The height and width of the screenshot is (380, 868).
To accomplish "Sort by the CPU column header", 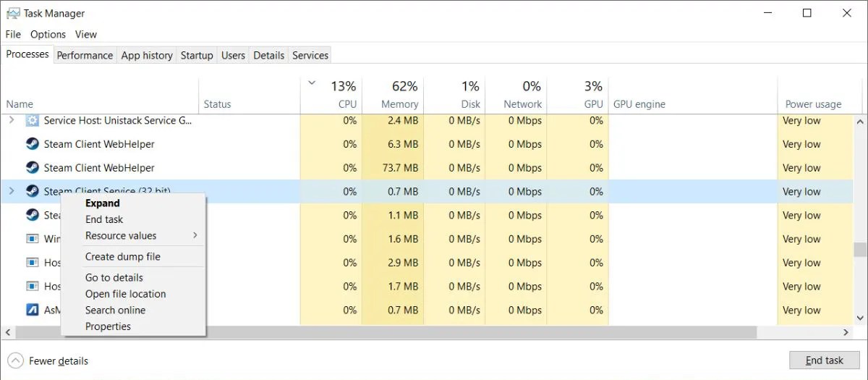I will pos(331,95).
